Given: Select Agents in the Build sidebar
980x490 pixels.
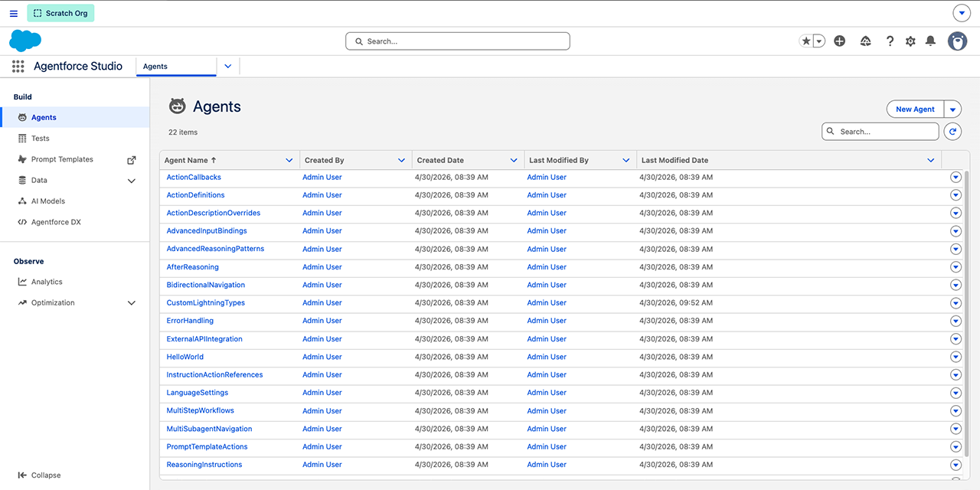Looking at the screenshot, I should point(75,117).
